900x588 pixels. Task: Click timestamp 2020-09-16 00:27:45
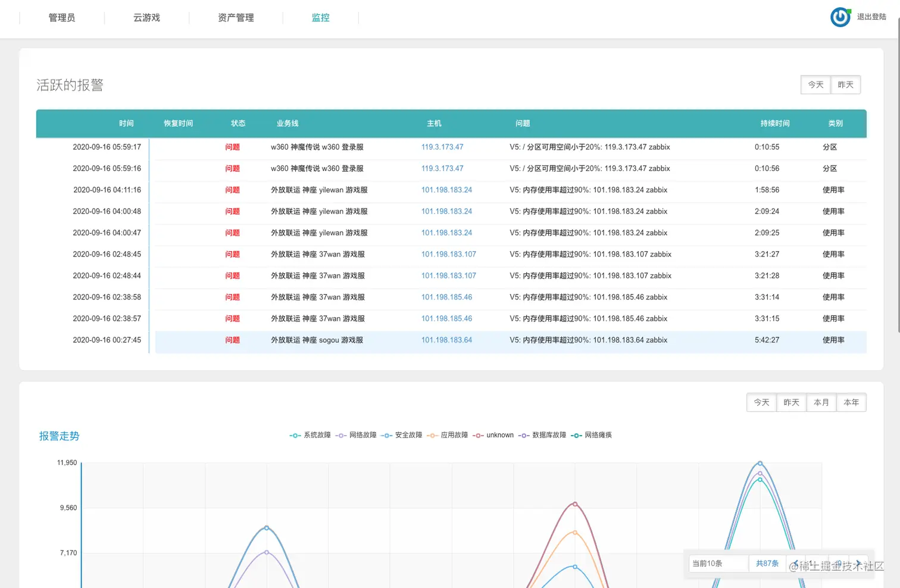pos(107,340)
